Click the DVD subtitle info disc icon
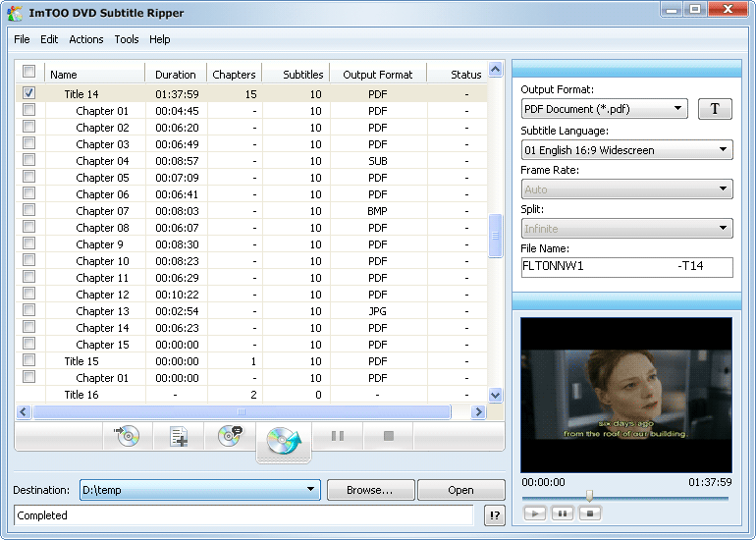The height and width of the screenshot is (540, 756). tap(230, 436)
